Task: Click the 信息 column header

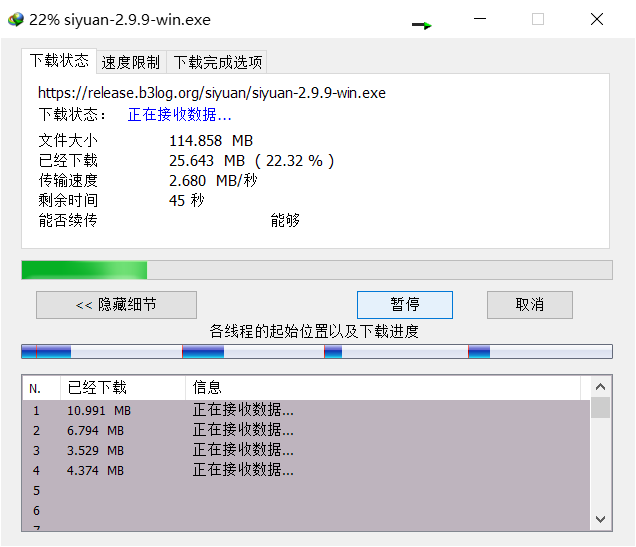Action: click(x=383, y=388)
